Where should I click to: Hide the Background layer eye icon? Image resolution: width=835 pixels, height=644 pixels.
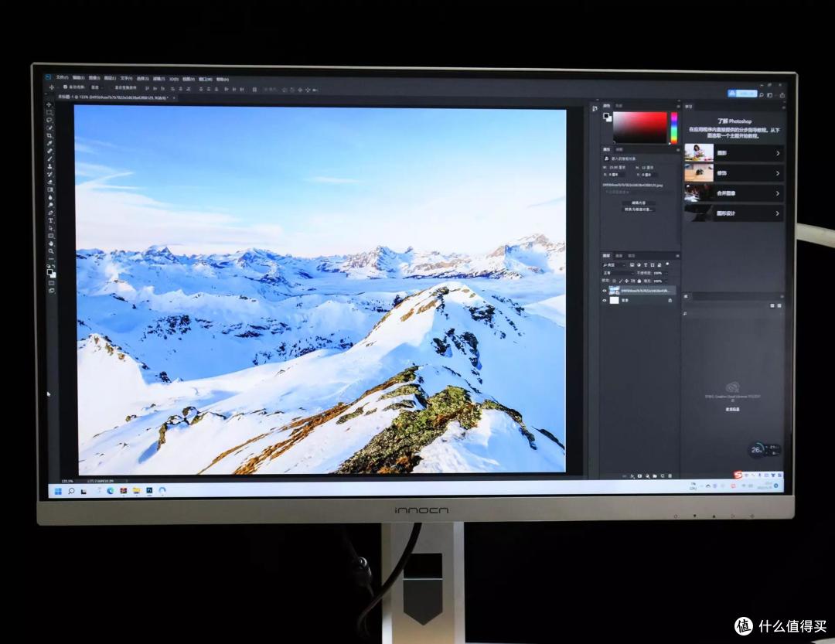pyautogui.click(x=605, y=301)
